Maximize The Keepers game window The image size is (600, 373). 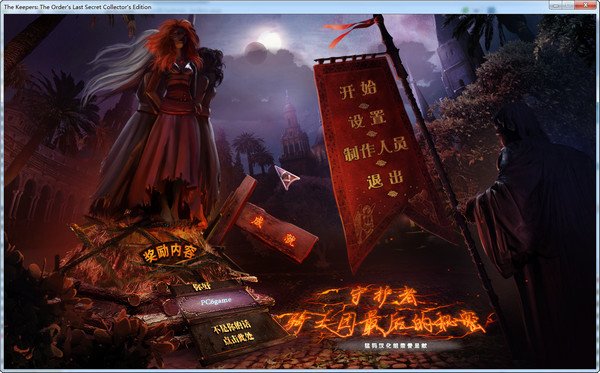(568, 5)
